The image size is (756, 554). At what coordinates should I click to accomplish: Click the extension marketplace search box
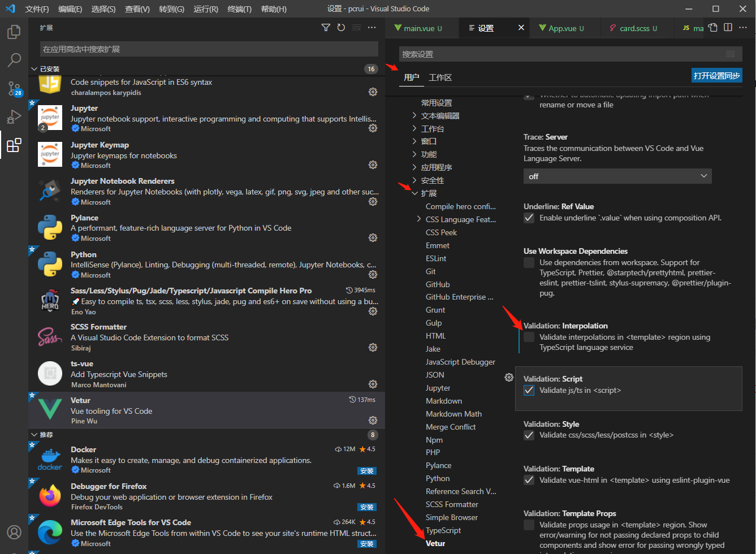tap(209, 49)
